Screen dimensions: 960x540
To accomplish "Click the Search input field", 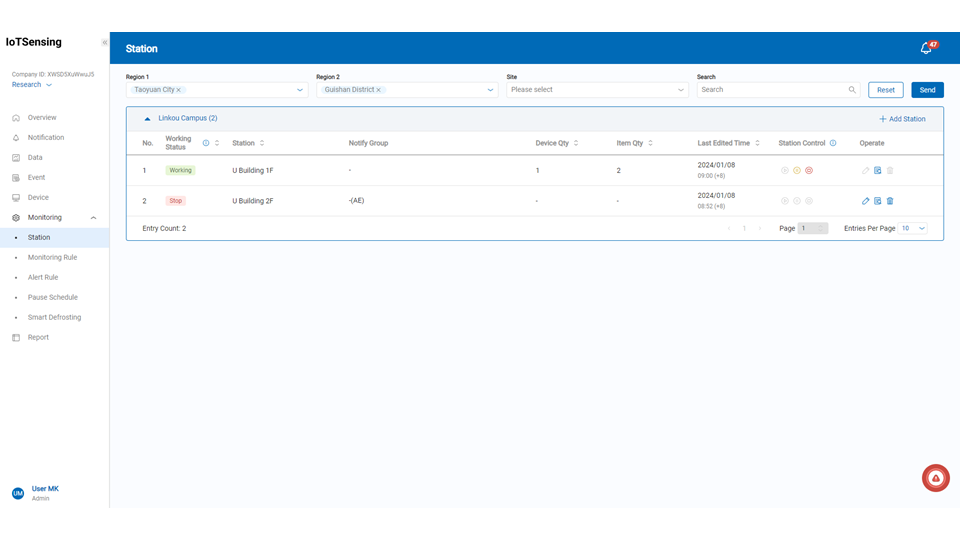I will tap(772, 90).
